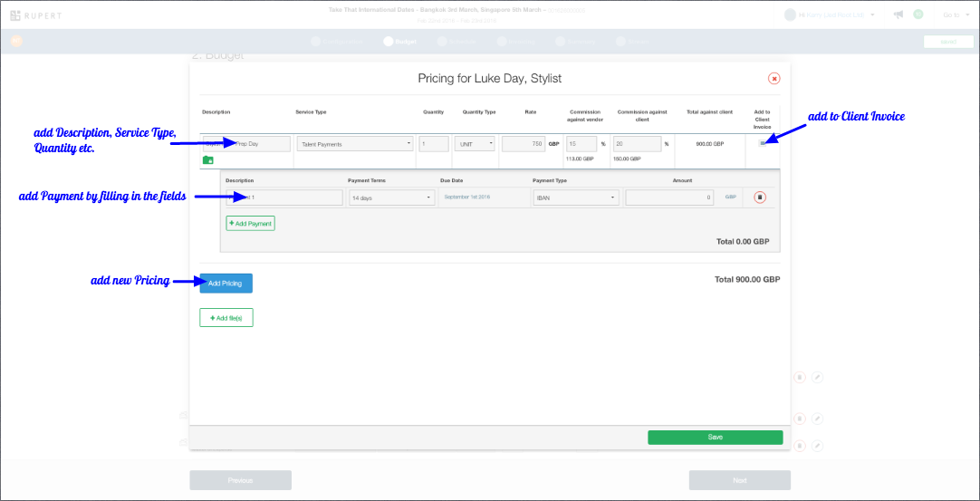
Task: Open the Payment Terms 14 days dropdown
Action: (391, 198)
